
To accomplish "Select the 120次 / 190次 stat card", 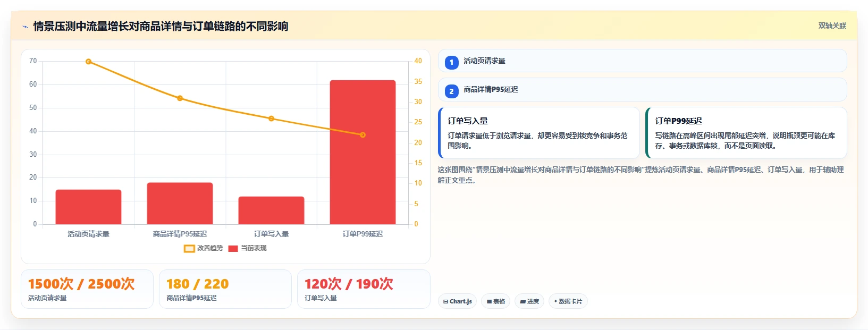I will pos(364,289).
